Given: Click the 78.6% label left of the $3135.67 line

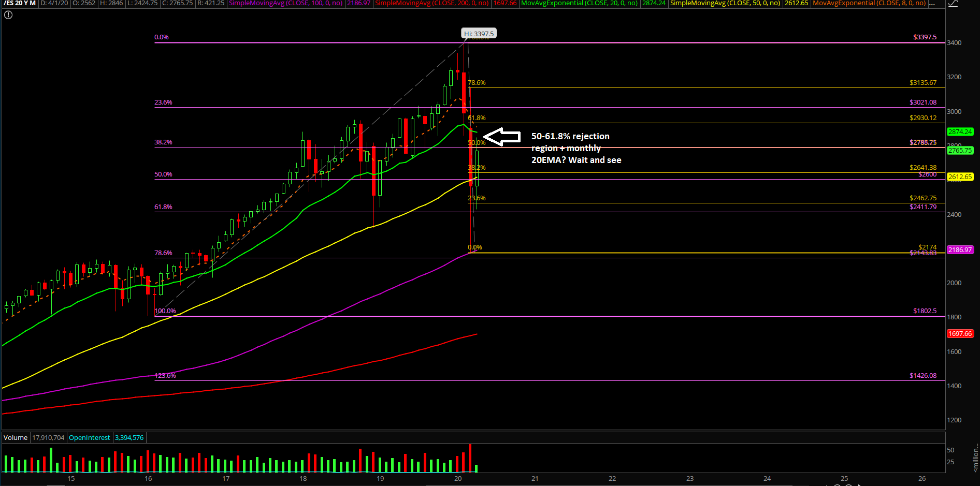Looking at the screenshot, I should click(477, 83).
